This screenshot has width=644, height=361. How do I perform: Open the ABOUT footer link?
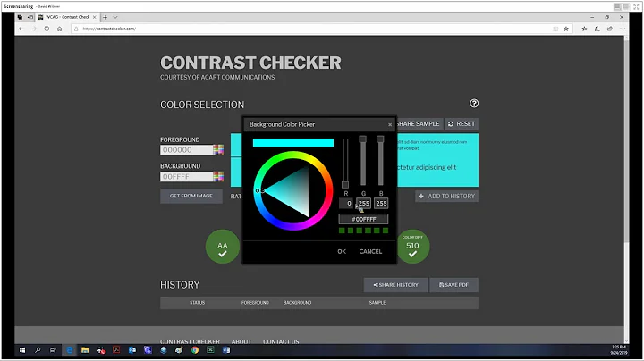241,341
